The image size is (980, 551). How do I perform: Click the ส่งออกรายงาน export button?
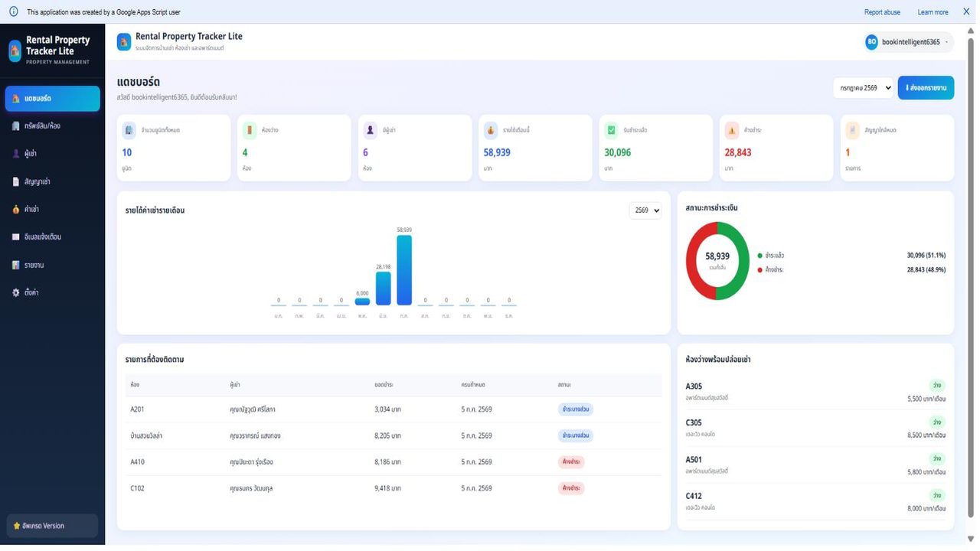(926, 88)
